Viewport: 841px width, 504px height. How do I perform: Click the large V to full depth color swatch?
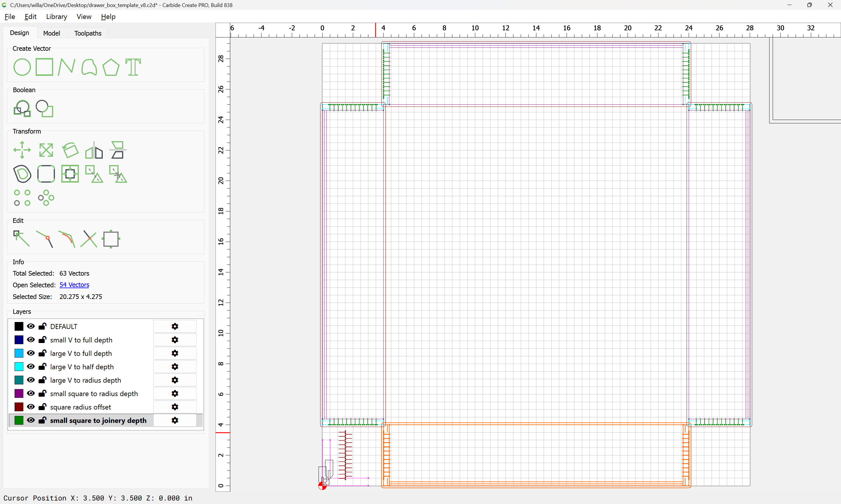[x=19, y=353]
